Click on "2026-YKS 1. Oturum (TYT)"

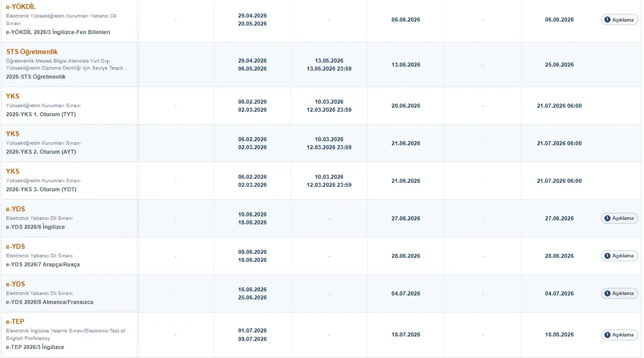tap(41, 114)
